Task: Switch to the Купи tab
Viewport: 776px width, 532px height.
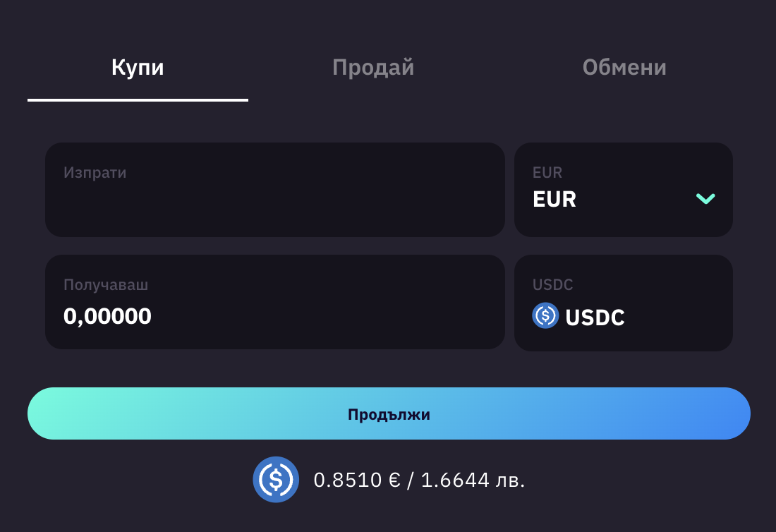Action: [138, 68]
